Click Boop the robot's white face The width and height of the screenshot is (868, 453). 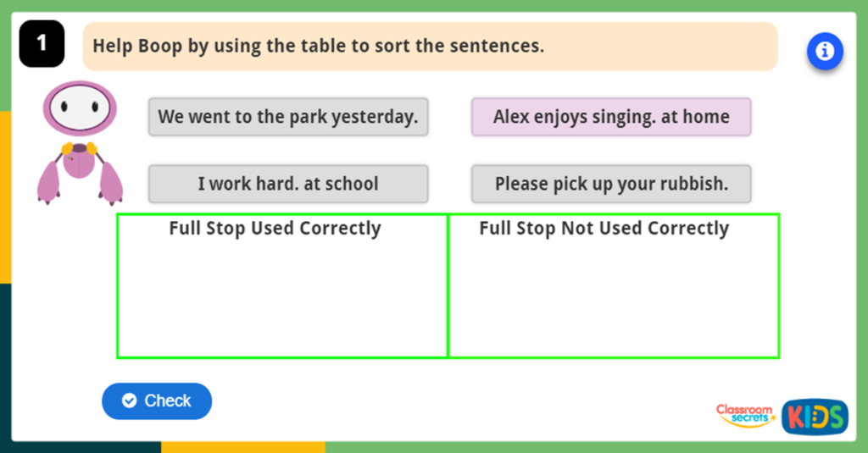click(79, 108)
